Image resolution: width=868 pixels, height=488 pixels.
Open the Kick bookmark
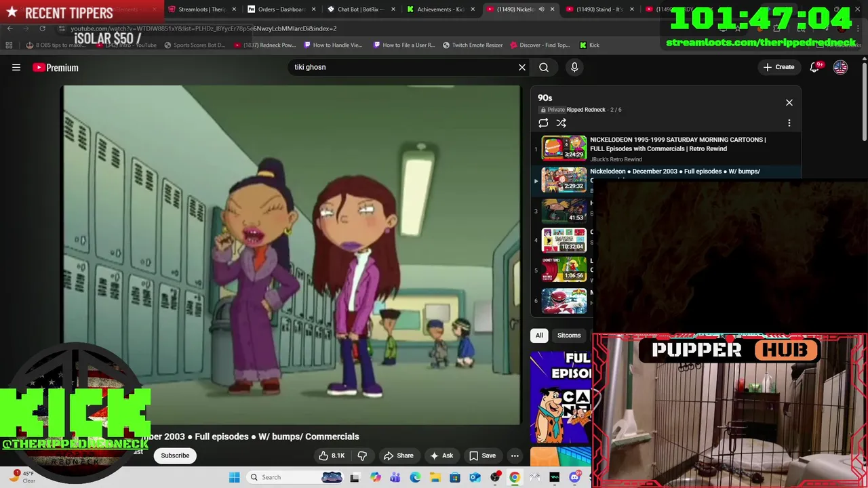coord(589,45)
